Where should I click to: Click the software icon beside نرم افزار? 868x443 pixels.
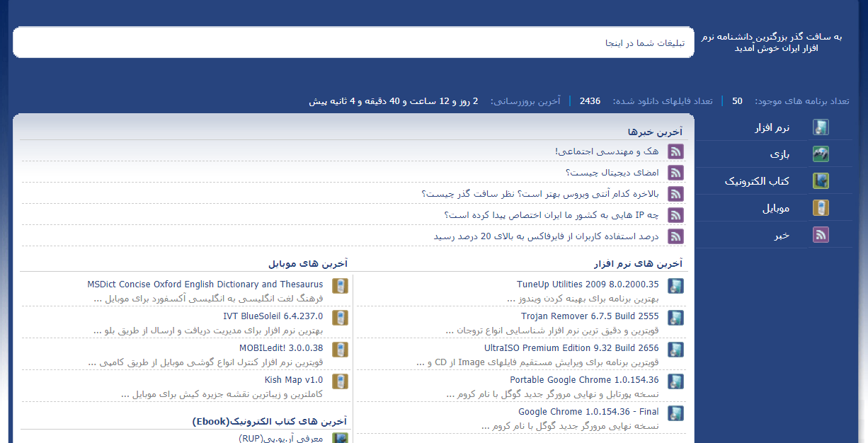(821, 127)
